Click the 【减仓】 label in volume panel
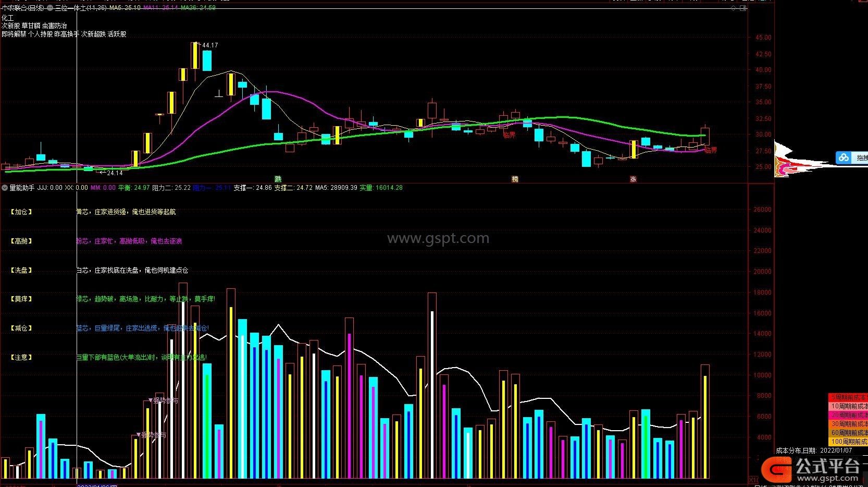This screenshot has height=487, width=868. coord(21,328)
